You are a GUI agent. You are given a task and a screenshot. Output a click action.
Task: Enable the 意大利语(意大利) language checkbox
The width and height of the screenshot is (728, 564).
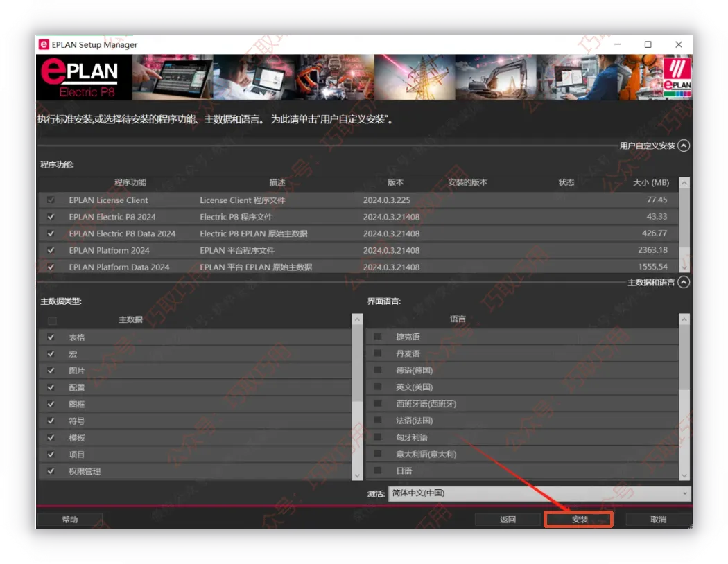tap(378, 453)
